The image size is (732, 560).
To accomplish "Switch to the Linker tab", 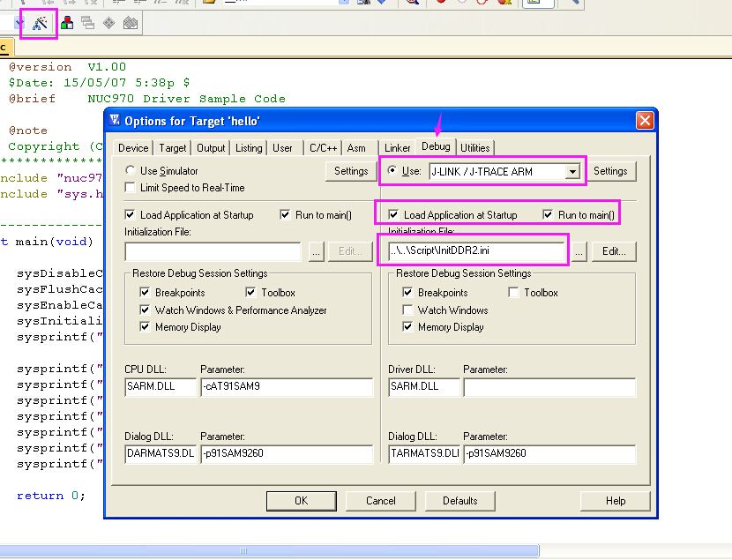I will (x=397, y=148).
